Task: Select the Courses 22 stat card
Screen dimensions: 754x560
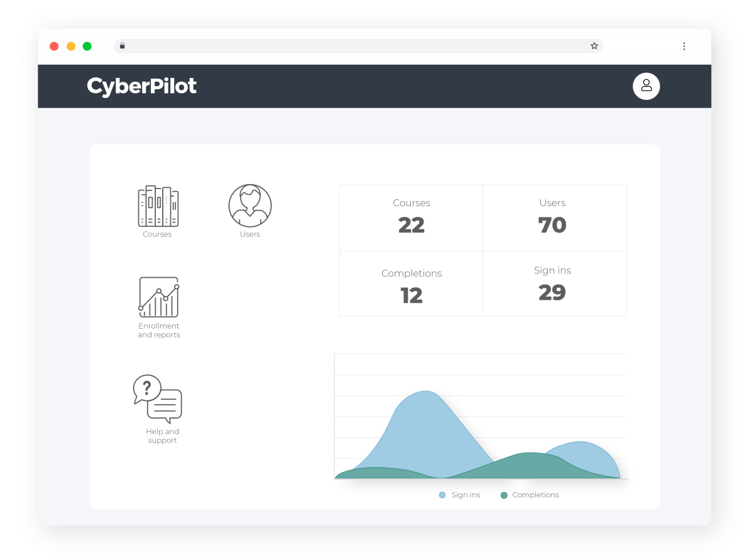Action: point(412,218)
